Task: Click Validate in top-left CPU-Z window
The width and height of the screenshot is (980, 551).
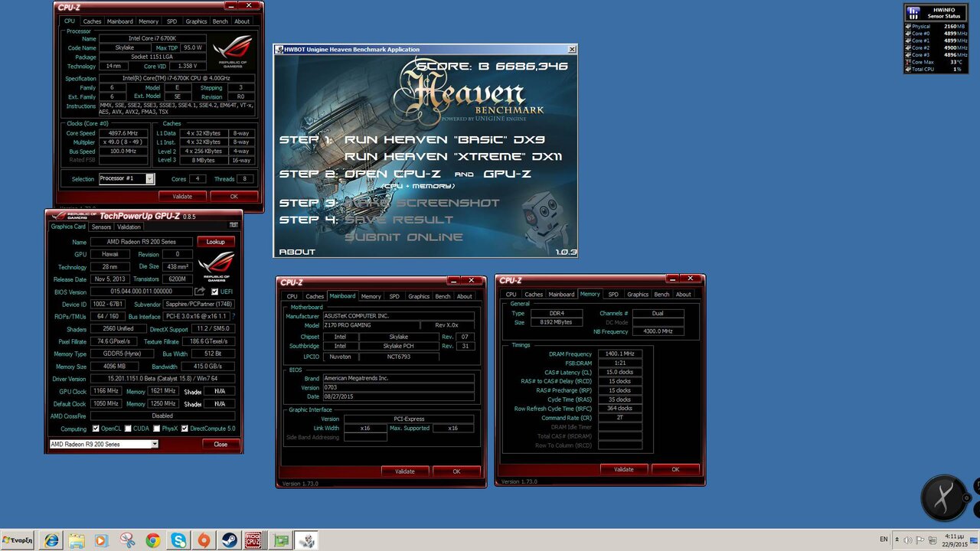Action: (x=181, y=197)
